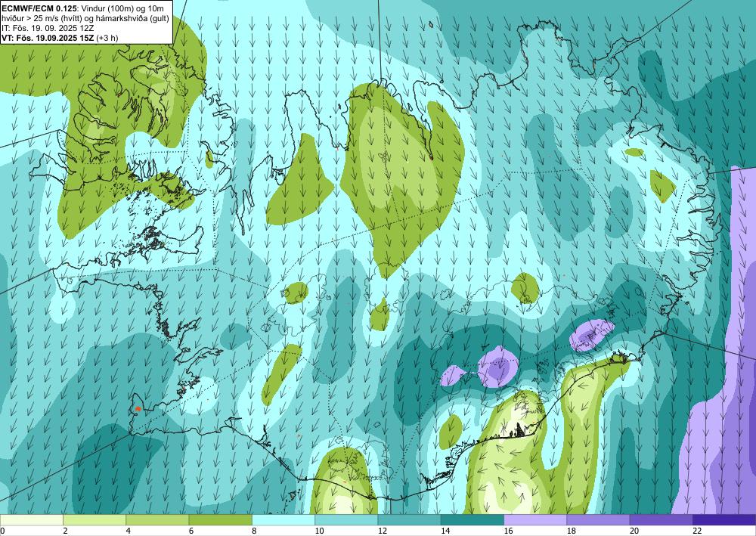Click the 6–8 m/s olive green legend swatch
756x536 pixels.
click(220, 520)
